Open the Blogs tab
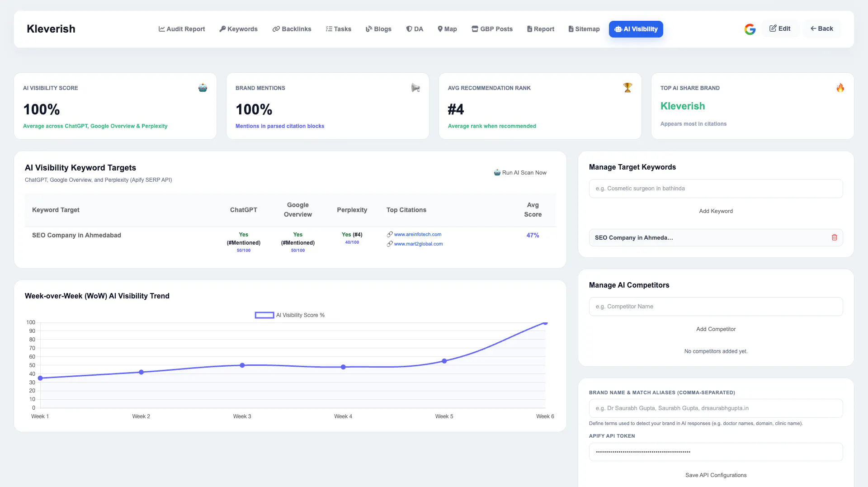This screenshot has height=487, width=868. 379,29
